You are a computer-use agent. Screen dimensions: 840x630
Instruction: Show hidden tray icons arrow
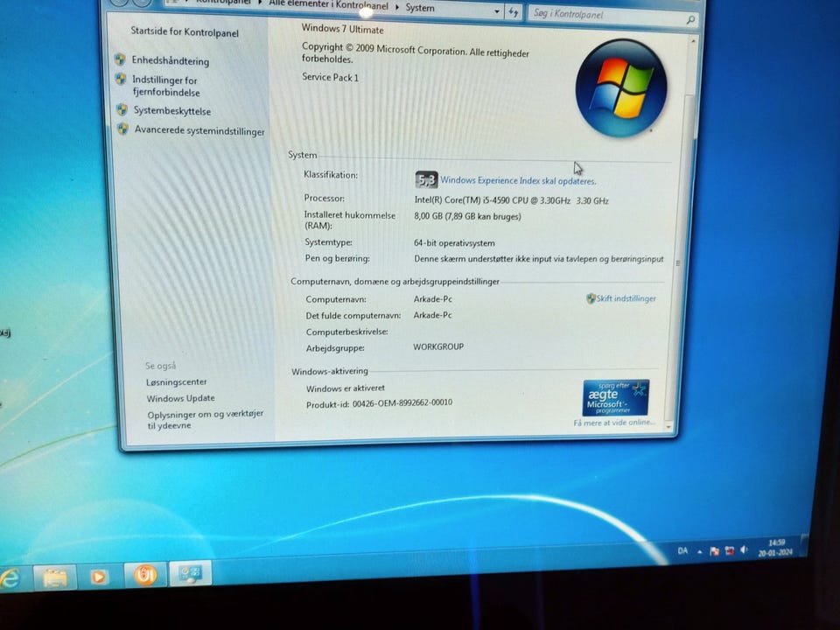(699, 551)
